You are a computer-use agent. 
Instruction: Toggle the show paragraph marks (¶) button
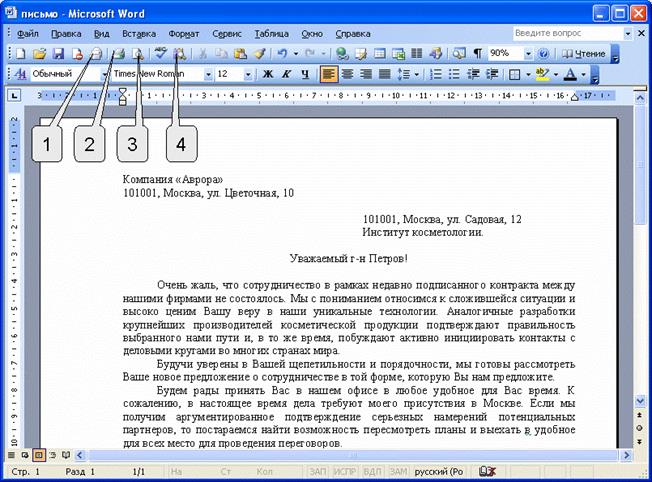(x=477, y=53)
